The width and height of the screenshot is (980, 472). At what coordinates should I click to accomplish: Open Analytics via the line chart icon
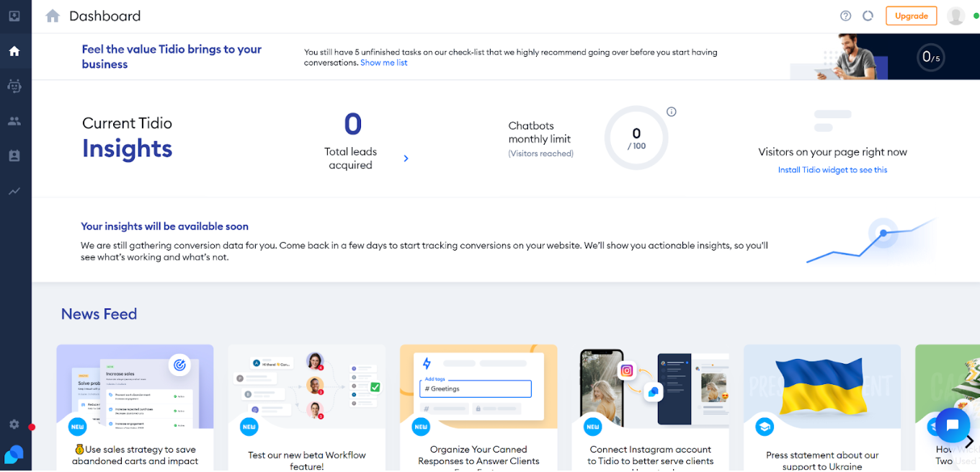pos(14,191)
